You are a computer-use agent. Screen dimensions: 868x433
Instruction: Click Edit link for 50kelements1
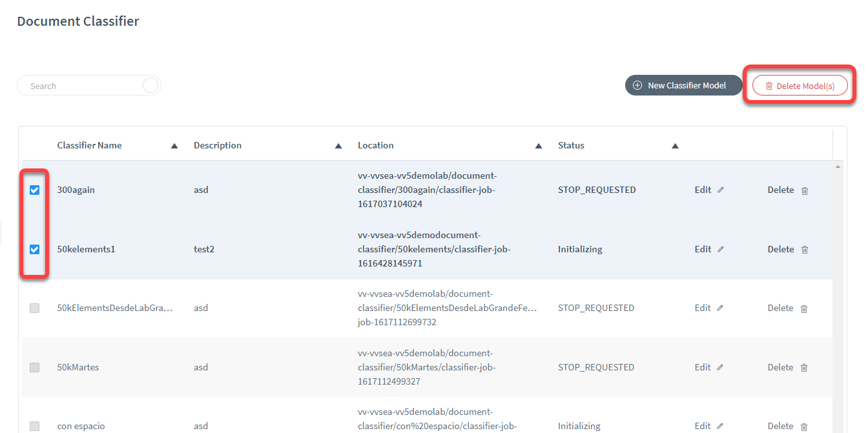pyautogui.click(x=703, y=249)
